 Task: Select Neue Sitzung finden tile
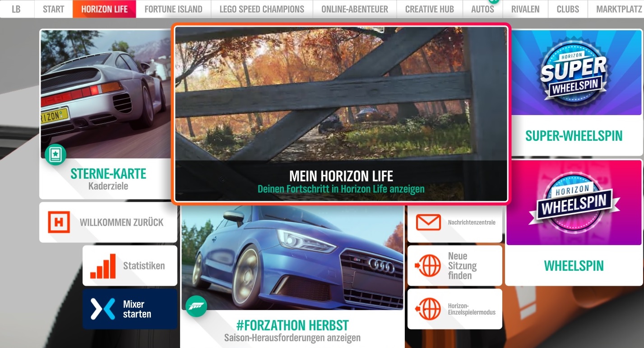coord(455,266)
